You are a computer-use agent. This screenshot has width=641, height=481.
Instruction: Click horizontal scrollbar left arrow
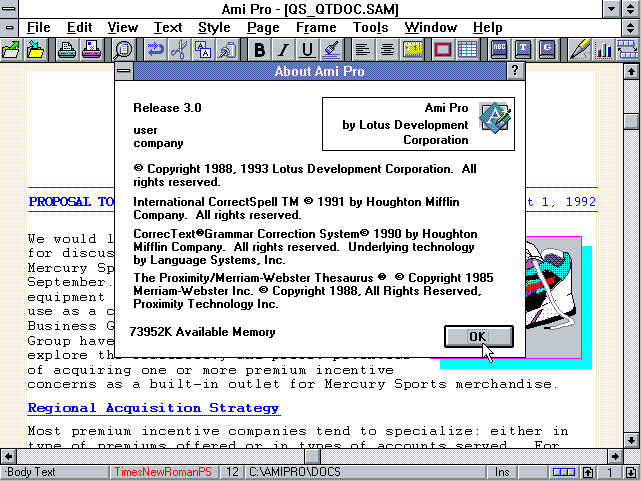pyautogui.click(x=8, y=456)
